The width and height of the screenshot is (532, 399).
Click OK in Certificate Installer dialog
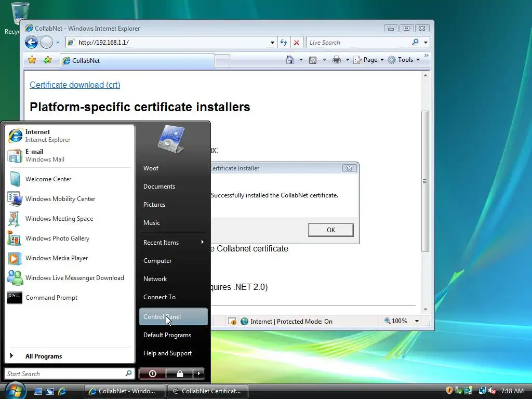(331, 230)
